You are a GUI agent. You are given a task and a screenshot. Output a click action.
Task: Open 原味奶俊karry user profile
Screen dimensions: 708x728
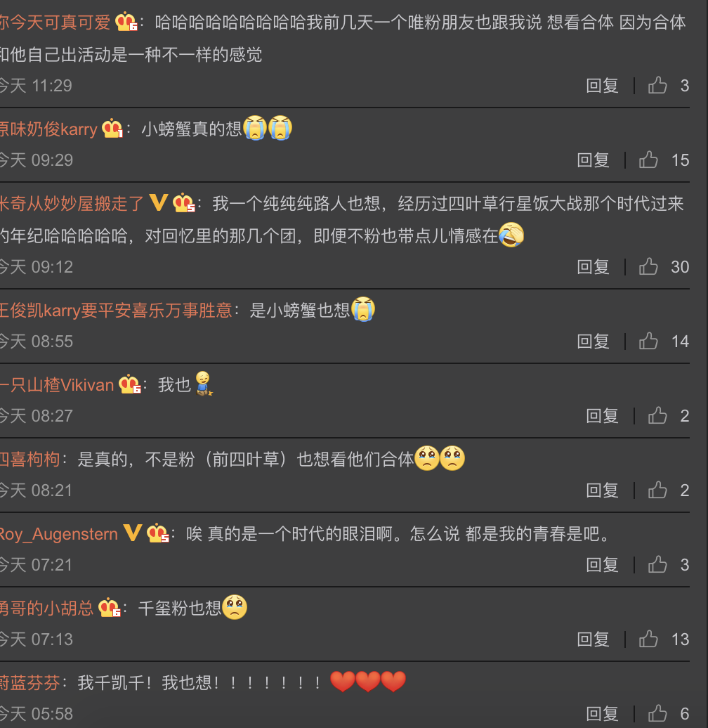point(48,129)
